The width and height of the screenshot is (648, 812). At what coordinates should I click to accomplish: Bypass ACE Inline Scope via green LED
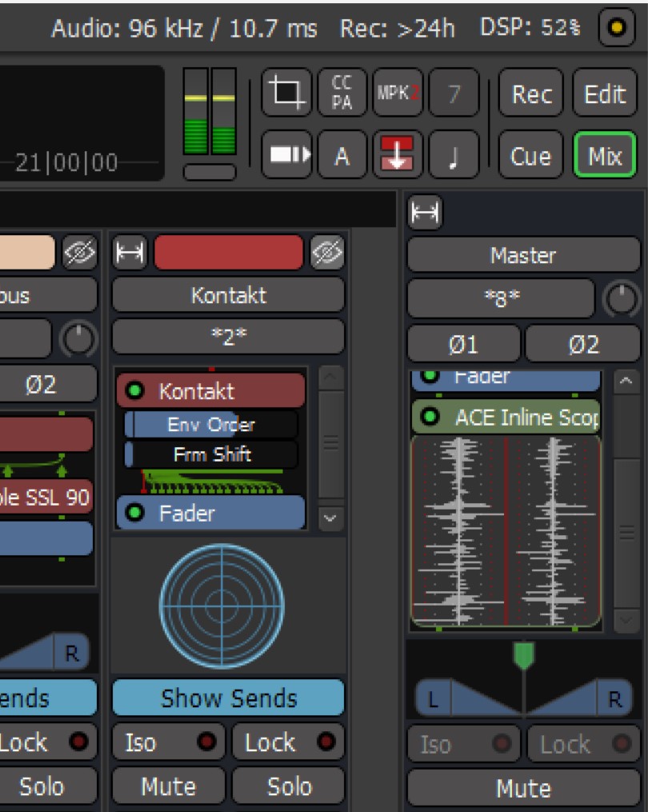click(x=430, y=416)
